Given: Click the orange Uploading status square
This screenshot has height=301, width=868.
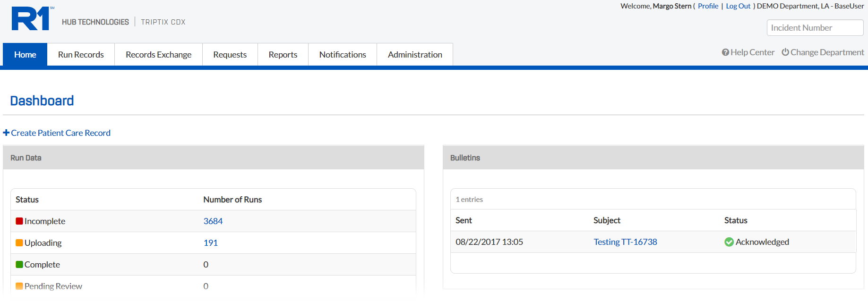Looking at the screenshot, I should [x=19, y=243].
